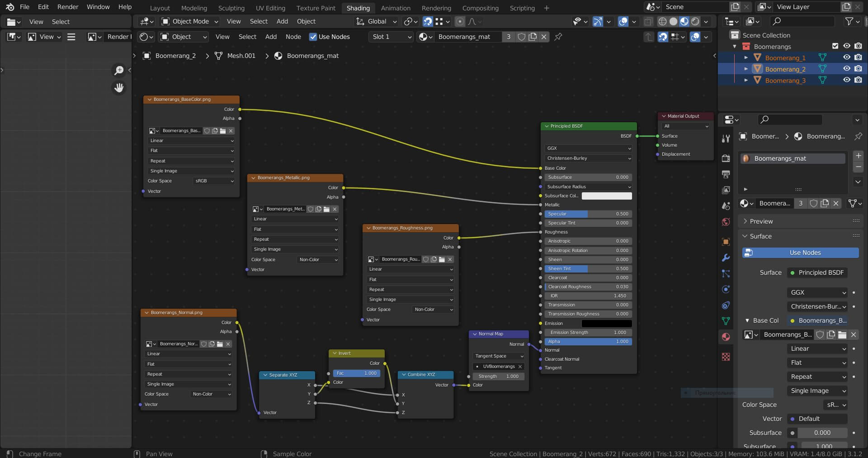Image resolution: width=868 pixels, height=458 pixels.
Task: Open Color Space sRGB dropdown on BaseColor node
Action: pyautogui.click(x=214, y=181)
